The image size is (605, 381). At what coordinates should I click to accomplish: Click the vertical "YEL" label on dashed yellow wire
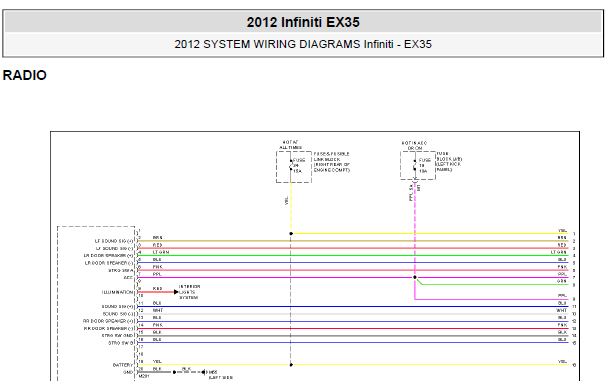tap(287, 201)
